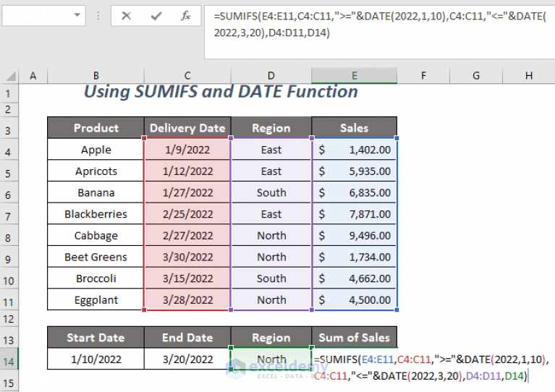Select the sales value 6,835.00
555x392 pixels.
pos(355,192)
